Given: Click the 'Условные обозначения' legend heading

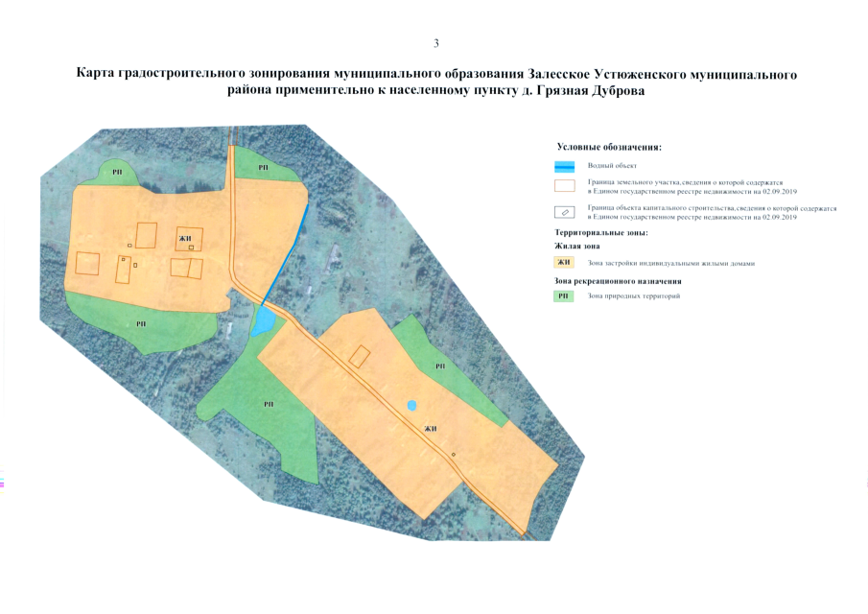Looking at the screenshot, I should click(x=609, y=147).
